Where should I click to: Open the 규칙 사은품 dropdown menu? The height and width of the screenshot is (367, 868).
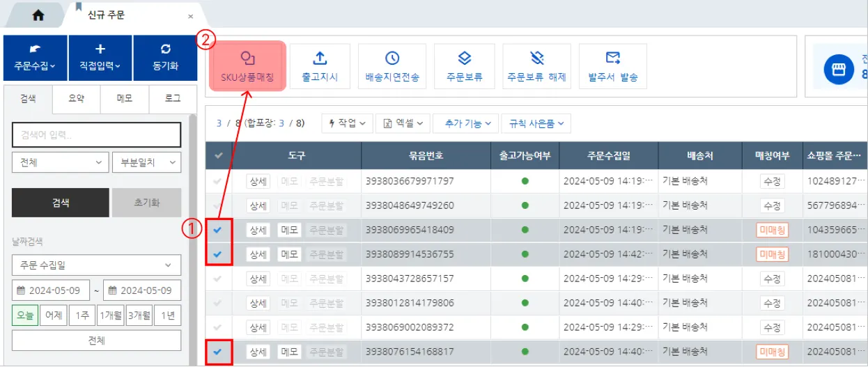(536, 123)
